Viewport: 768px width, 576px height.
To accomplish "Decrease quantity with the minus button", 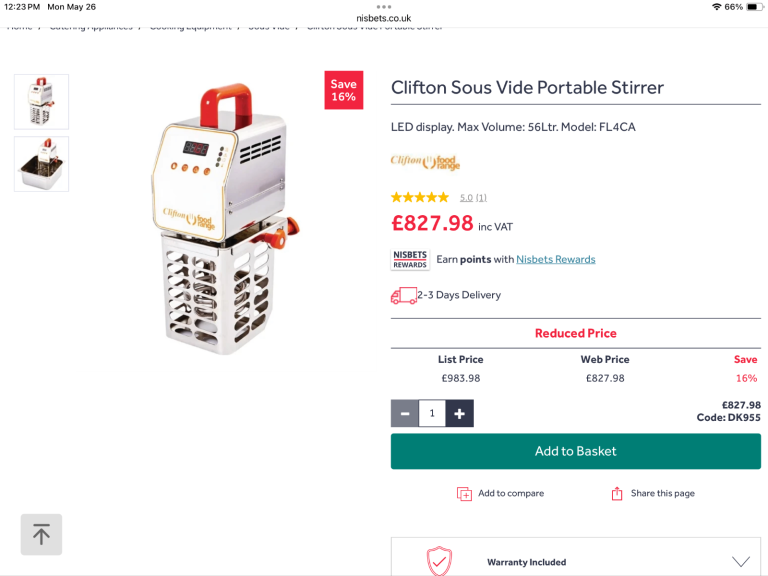I will click(405, 413).
